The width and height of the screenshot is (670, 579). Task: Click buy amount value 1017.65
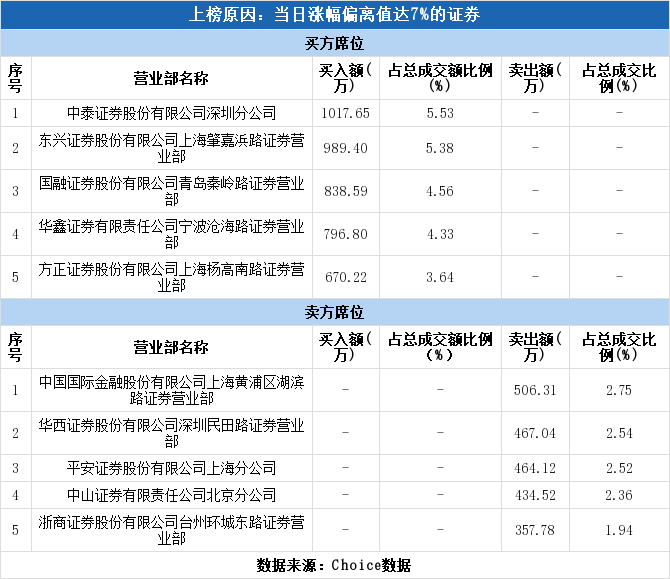[x=345, y=113]
